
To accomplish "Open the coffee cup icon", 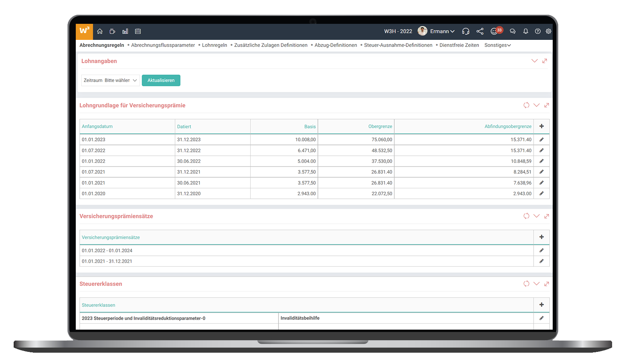I will coord(112,31).
